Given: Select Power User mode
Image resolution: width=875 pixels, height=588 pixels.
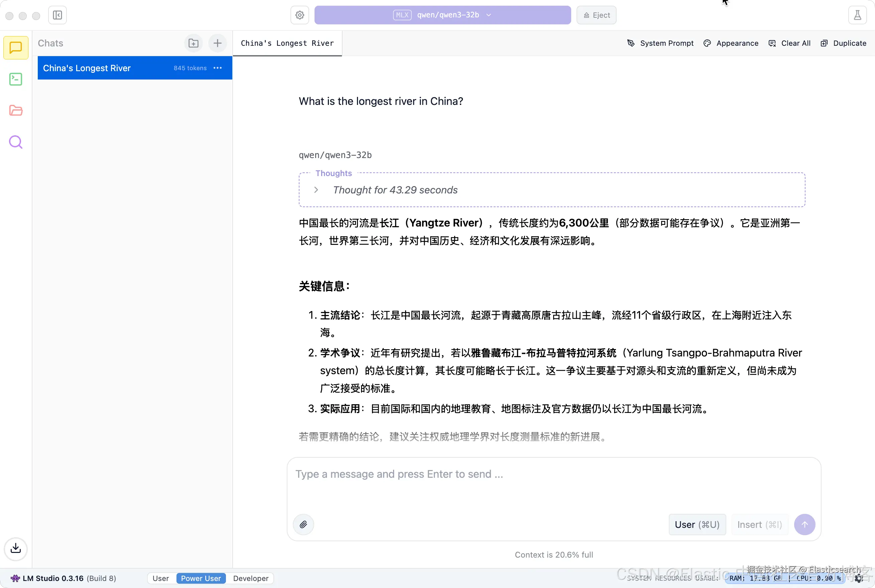Looking at the screenshot, I should pyautogui.click(x=201, y=578).
